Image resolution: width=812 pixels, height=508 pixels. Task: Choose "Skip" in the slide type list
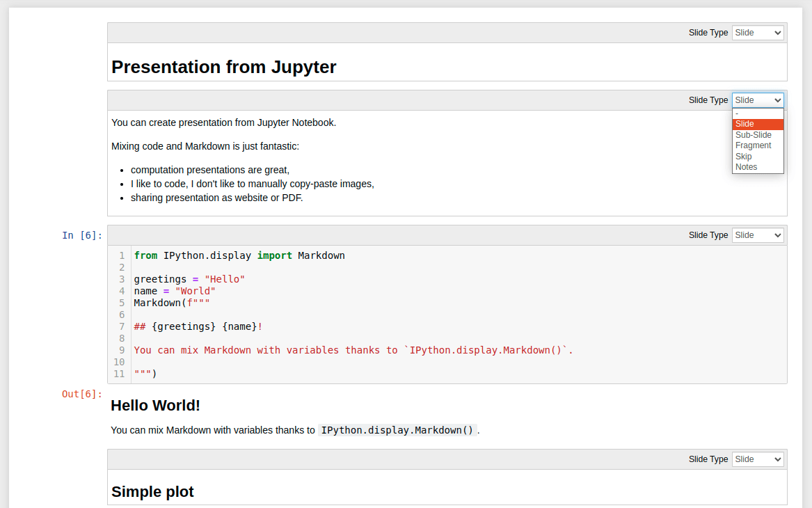(743, 156)
